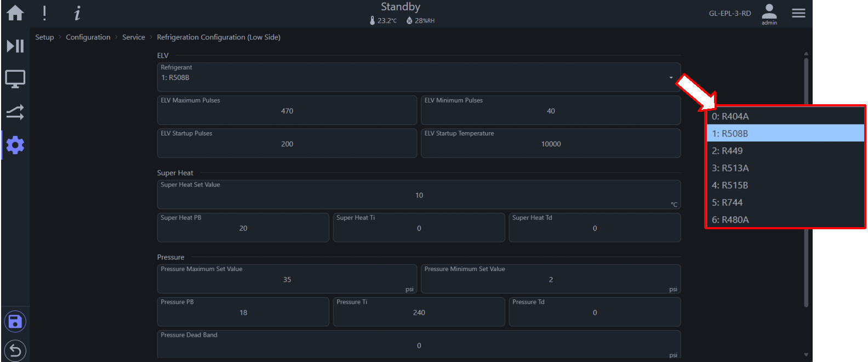Pick 4: R515B refrigerant option

(785, 185)
